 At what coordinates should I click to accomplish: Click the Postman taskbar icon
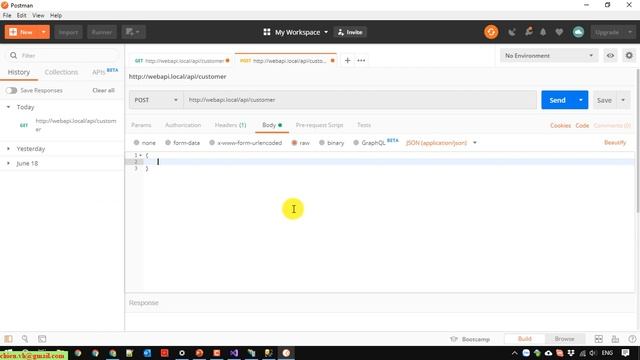[x=286, y=353]
